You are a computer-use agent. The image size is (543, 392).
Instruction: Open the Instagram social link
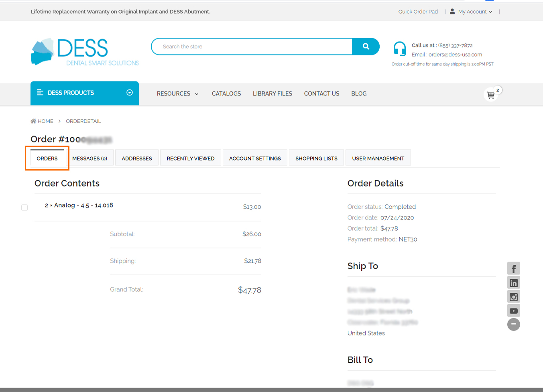(513, 297)
